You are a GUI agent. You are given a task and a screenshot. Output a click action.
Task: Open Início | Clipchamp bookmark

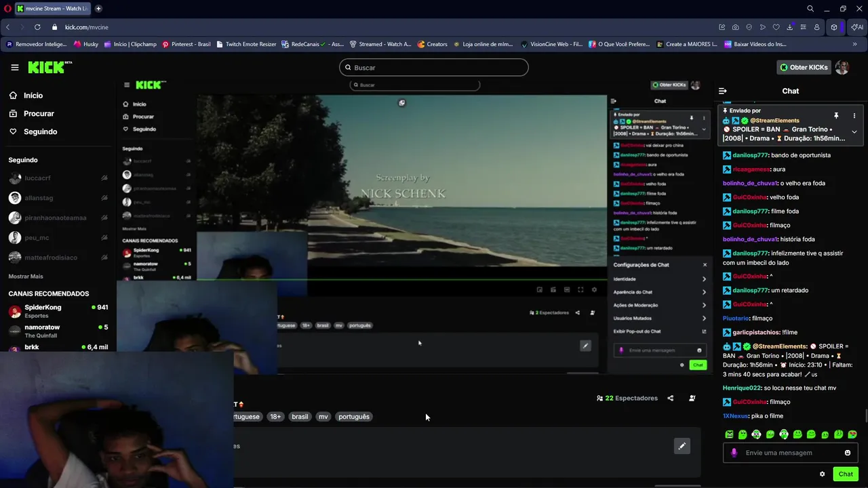coord(130,44)
